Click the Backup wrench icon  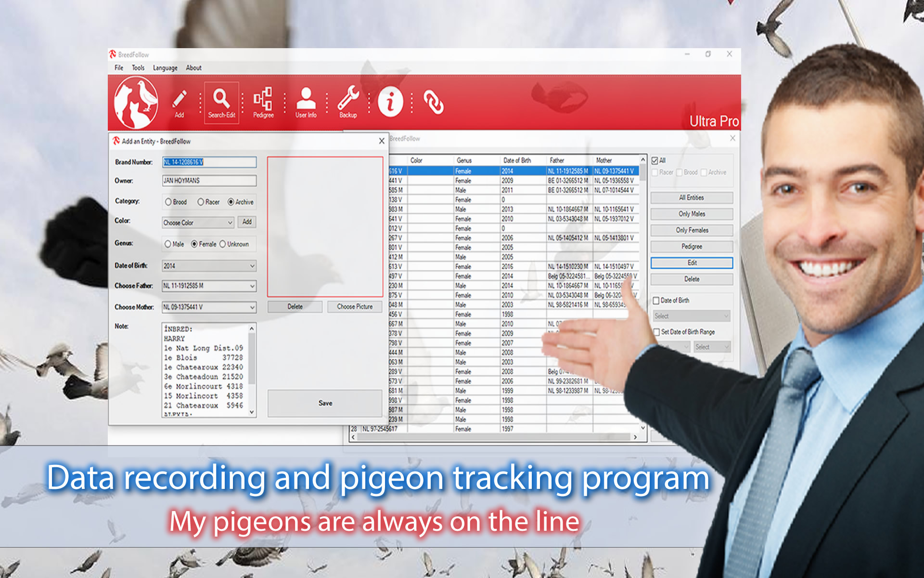point(348,103)
